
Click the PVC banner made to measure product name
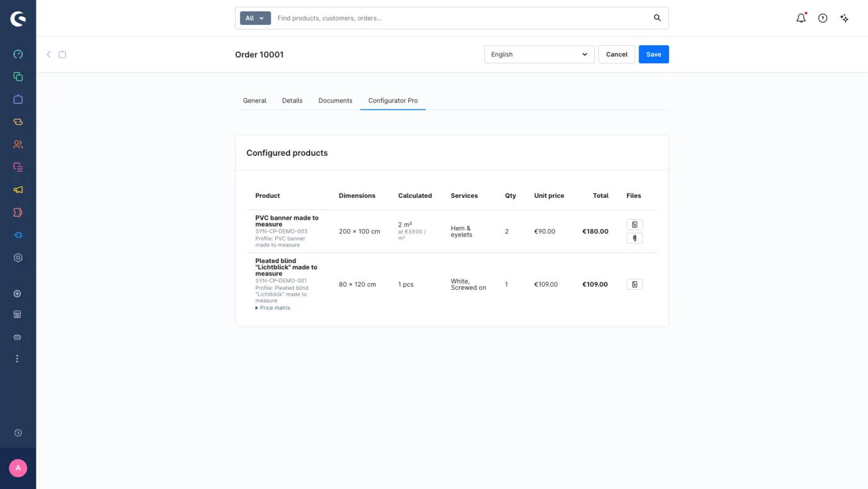pyautogui.click(x=287, y=221)
